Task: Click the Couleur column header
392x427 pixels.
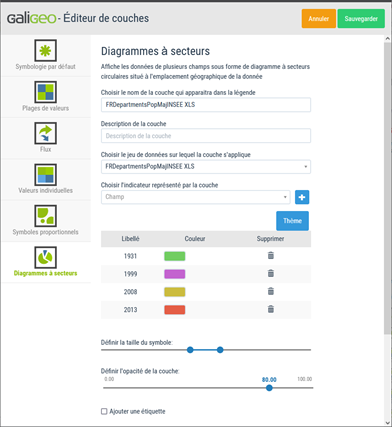Action: coord(195,239)
